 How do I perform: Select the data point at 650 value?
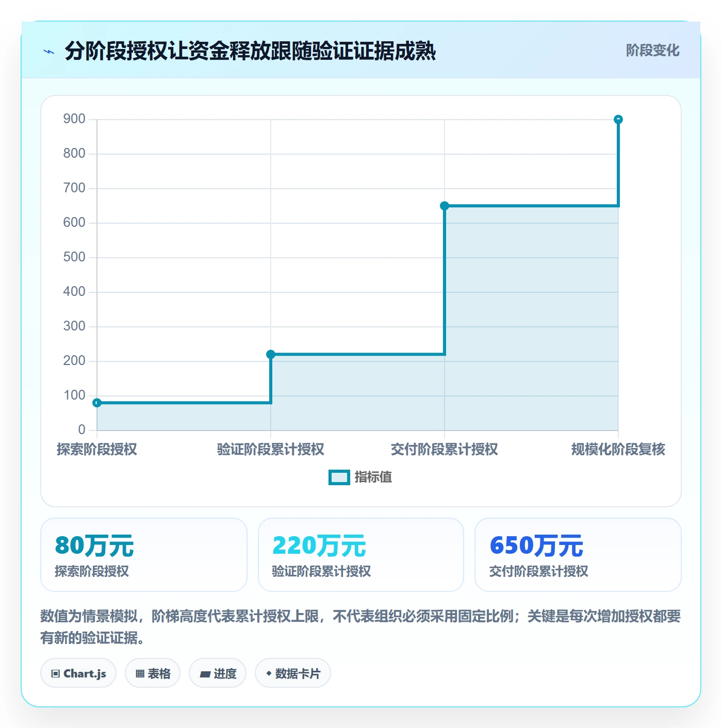click(x=445, y=206)
